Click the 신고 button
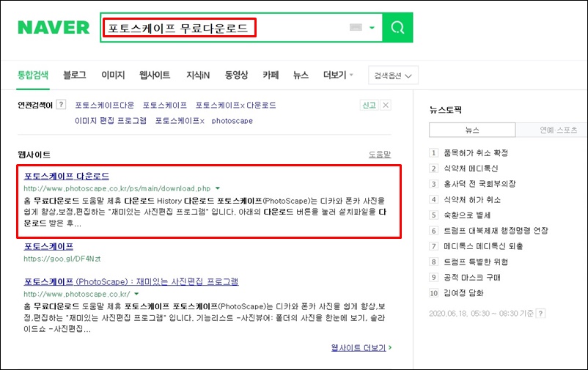 coord(369,105)
